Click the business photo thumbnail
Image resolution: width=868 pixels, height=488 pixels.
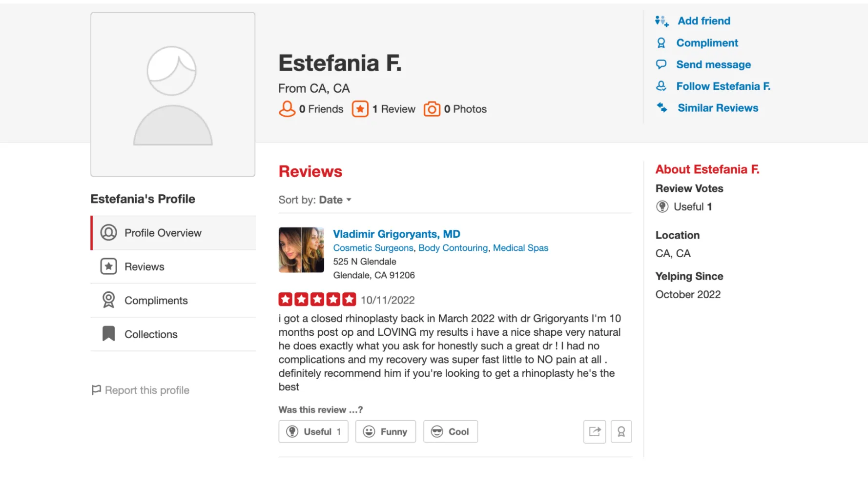(x=301, y=250)
